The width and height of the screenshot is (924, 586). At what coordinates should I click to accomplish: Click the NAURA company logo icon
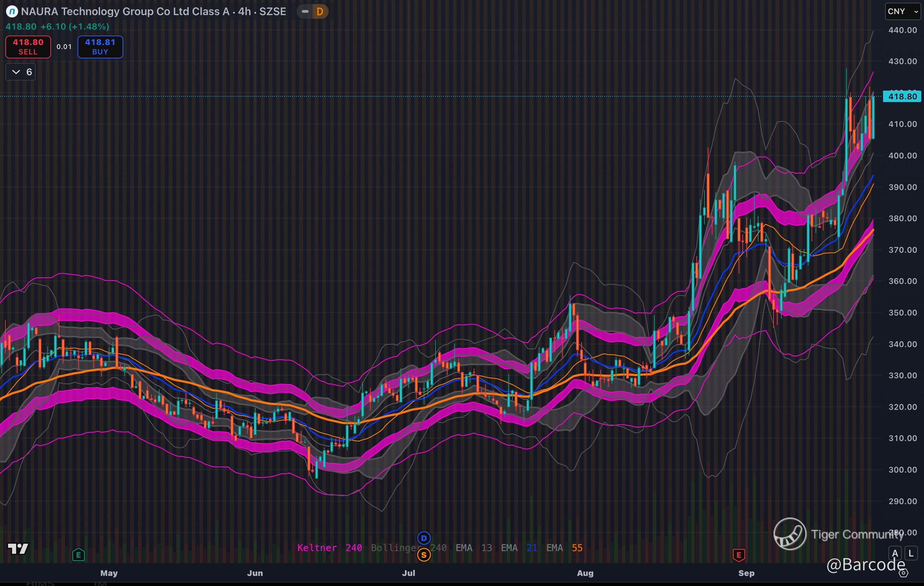tap(12, 11)
